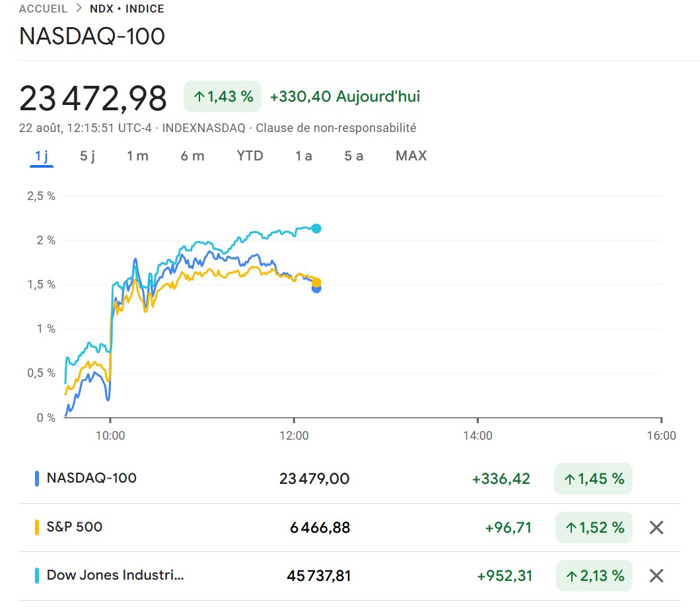Show the MAX chart range
The image size is (700, 610).
(411, 156)
